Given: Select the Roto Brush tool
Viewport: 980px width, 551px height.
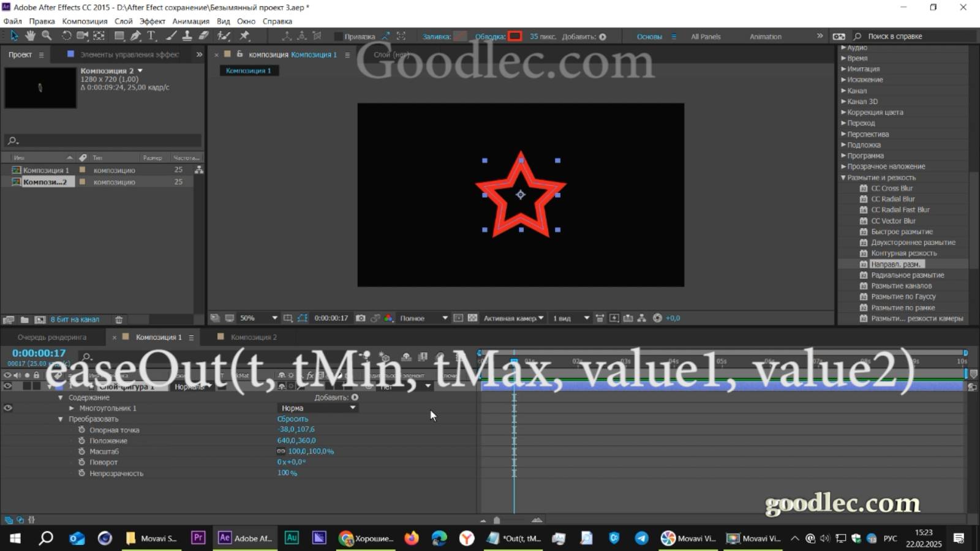Looking at the screenshot, I should [224, 36].
